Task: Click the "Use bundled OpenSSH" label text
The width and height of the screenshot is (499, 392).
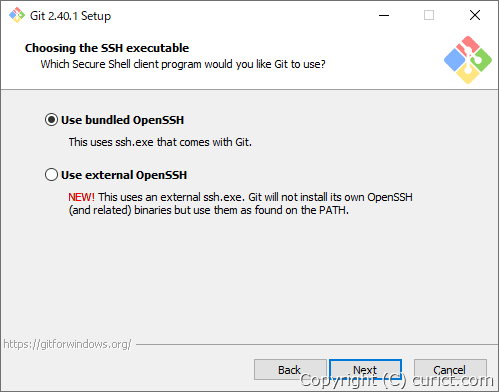Action: coord(122,120)
